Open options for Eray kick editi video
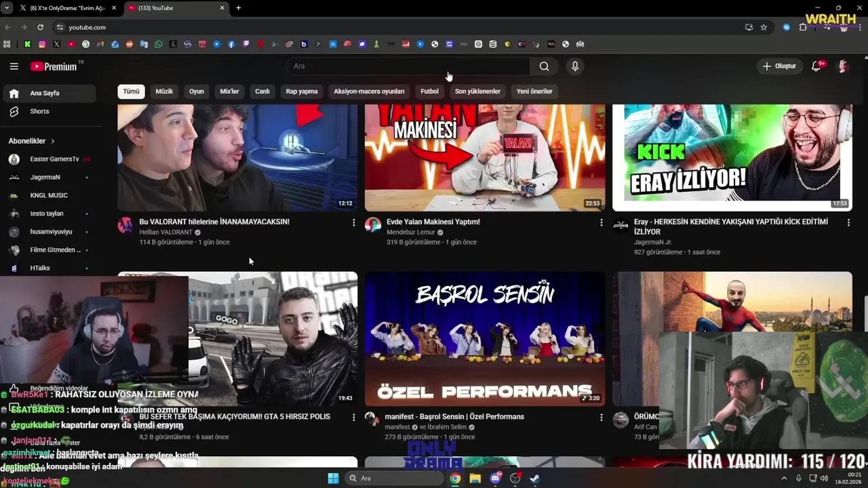This screenshot has height=488, width=868. pos(848,222)
